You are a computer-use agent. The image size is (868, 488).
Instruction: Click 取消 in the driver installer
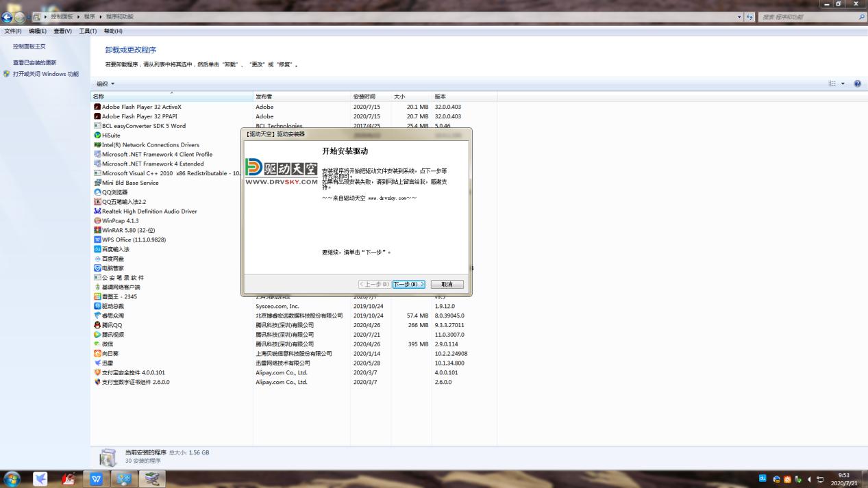click(447, 284)
